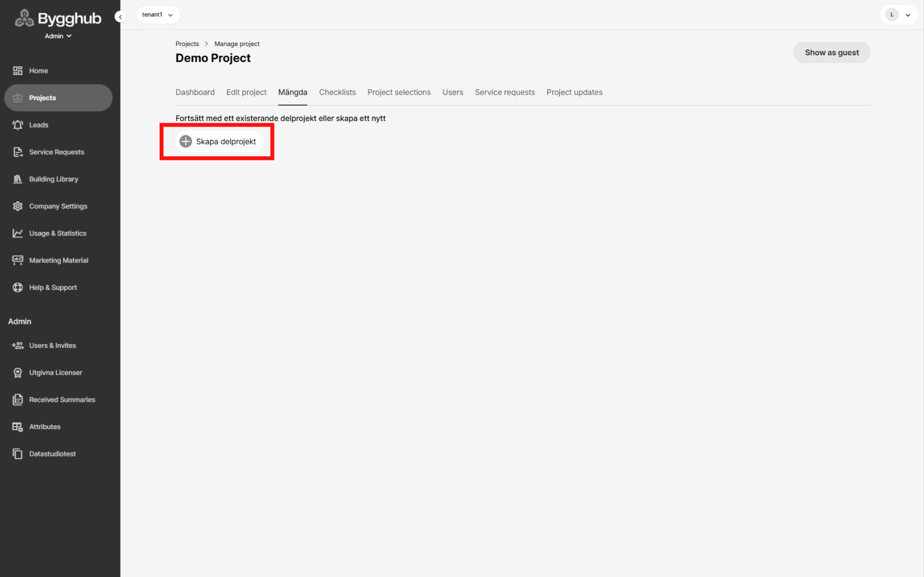This screenshot has width=924, height=577.
Task: Open the Project selections tab
Action: coord(399,93)
